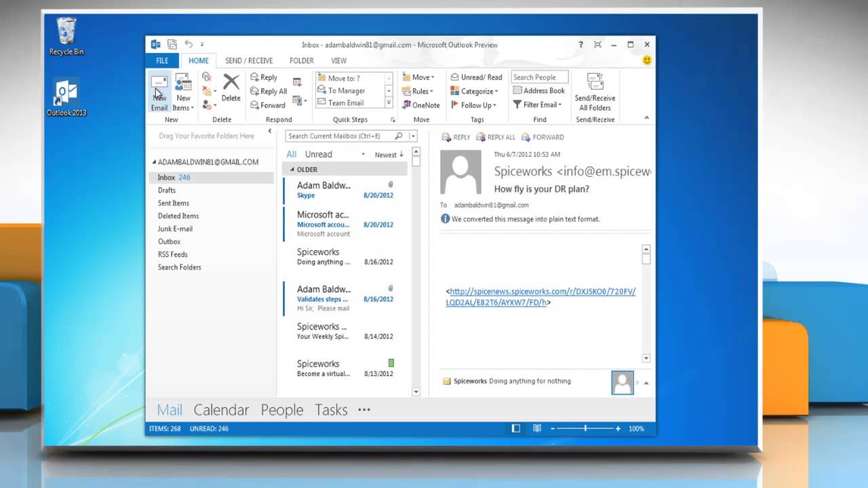Expand the Quick Steps gallery
This screenshot has width=868, height=488.
coord(389,103)
